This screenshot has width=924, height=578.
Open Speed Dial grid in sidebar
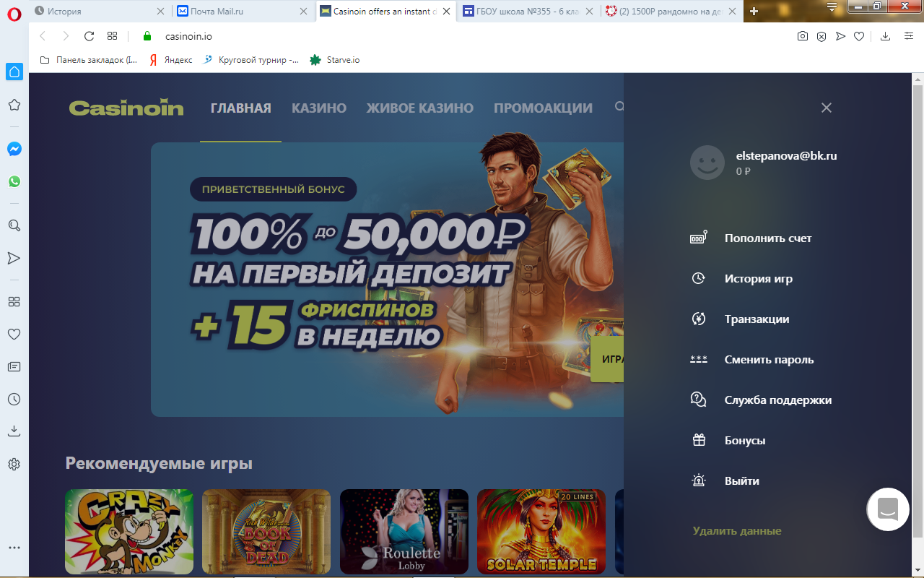click(14, 301)
